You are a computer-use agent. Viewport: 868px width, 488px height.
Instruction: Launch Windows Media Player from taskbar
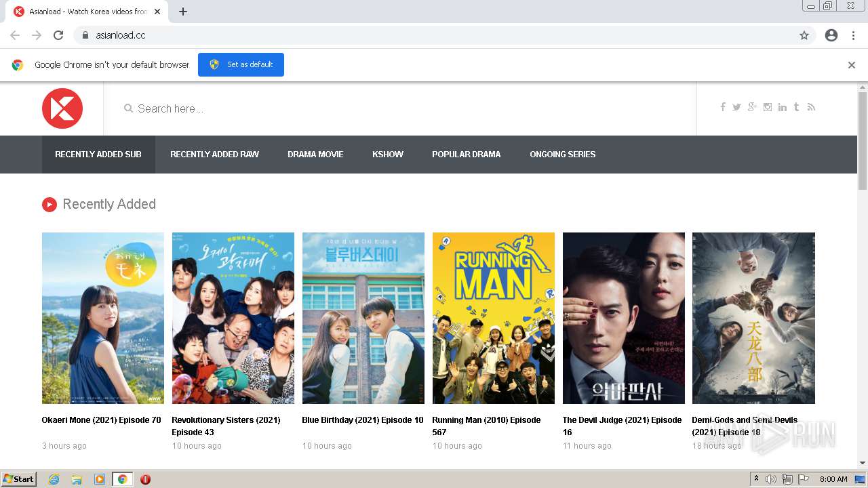100,479
